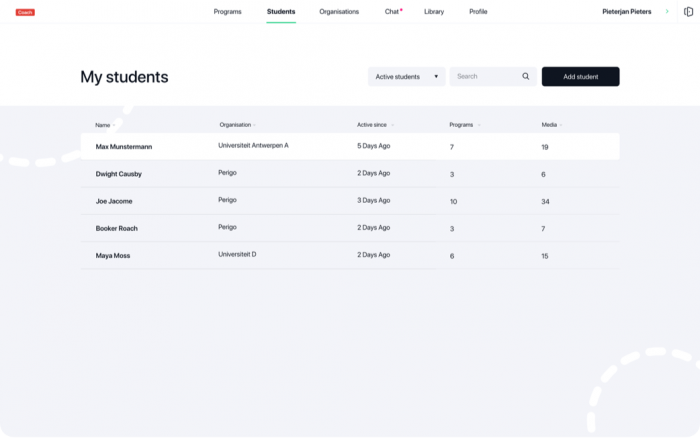Click Perigo in the Dwight Causby row
This screenshot has height=438, width=700.
pyautogui.click(x=227, y=173)
